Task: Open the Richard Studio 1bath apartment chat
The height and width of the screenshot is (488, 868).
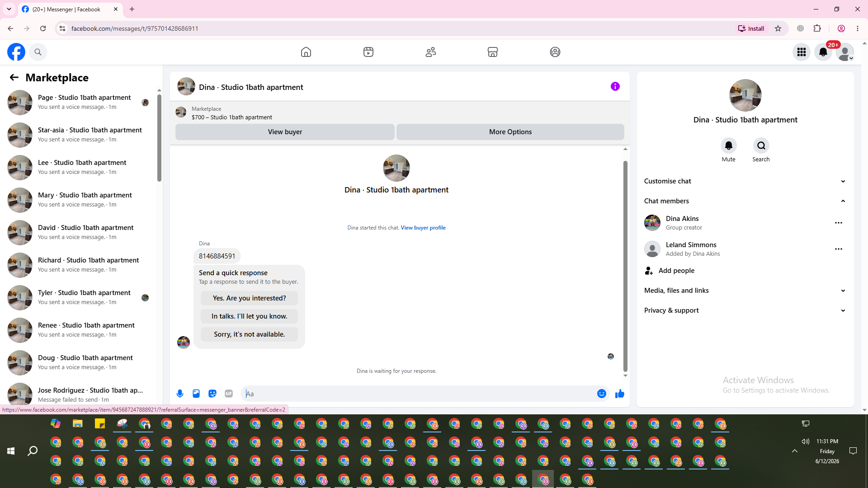Action: tap(79, 265)
